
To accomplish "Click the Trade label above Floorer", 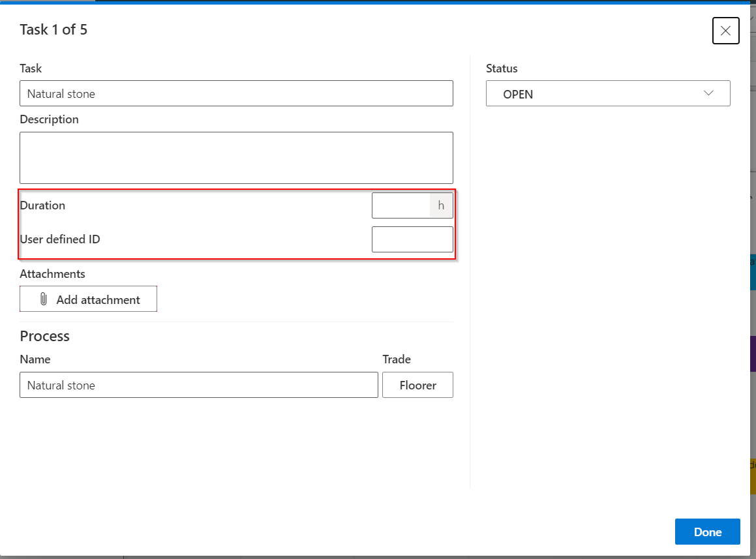I will click(397, 359).
